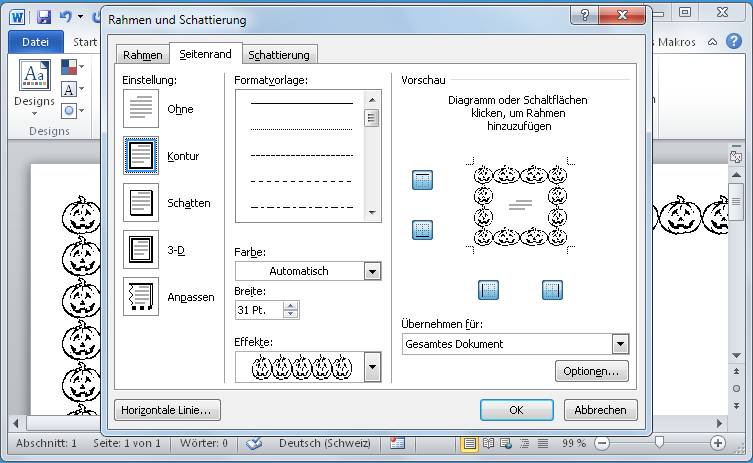Toggle the top border in the preview
The image size is (753, 463).
click(422, 180)
